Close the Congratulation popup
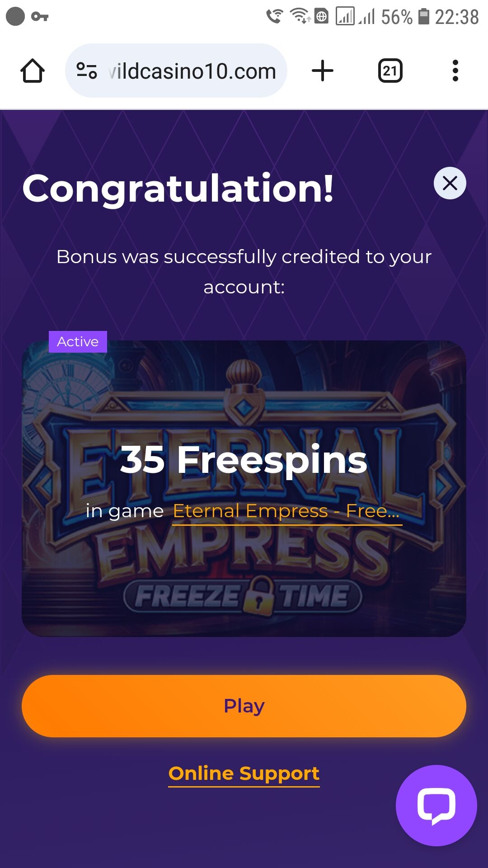 pos(450,183)
